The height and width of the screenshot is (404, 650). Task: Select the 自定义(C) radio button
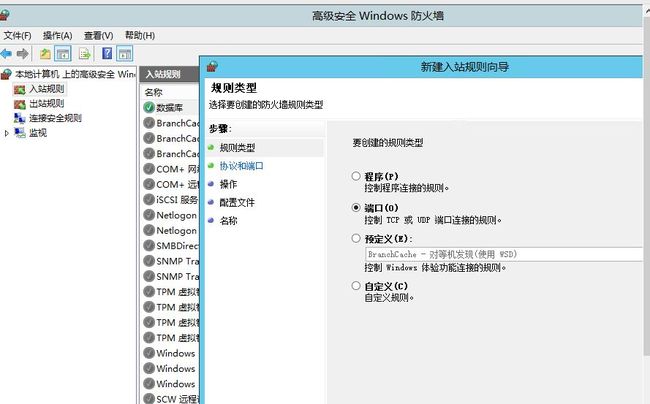356,285
